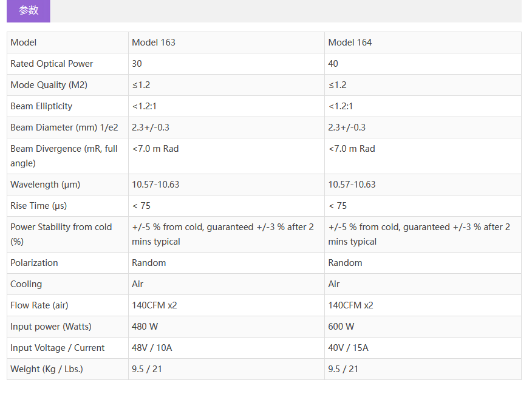Select the Wavelength (μm) row label
This screenshot has width=532, height=394.
(x=45, y=185)
